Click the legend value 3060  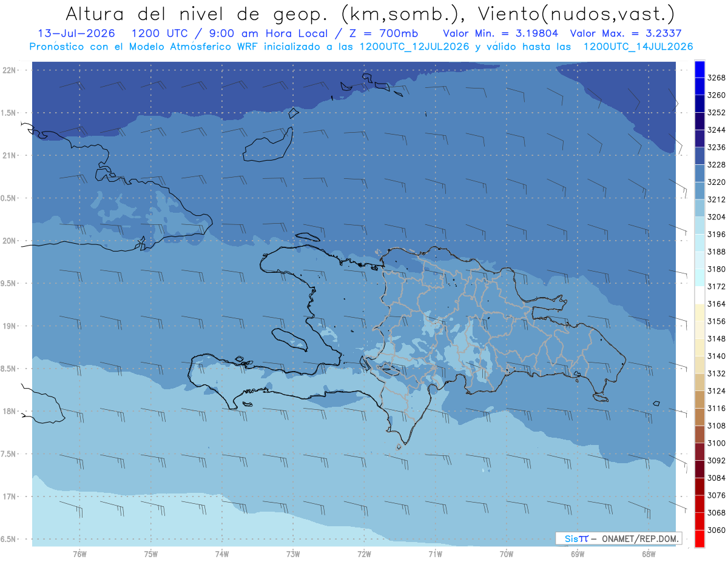[x=716, y=530]
